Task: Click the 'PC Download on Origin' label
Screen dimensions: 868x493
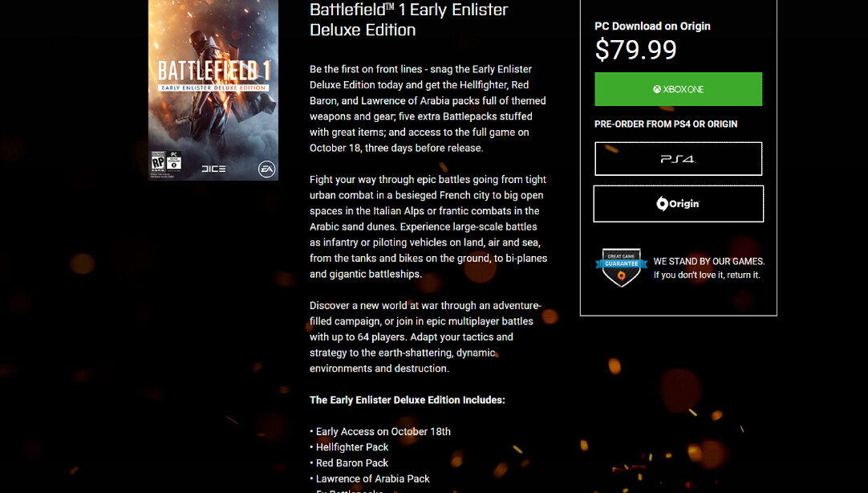Action: tap(652, 26)
